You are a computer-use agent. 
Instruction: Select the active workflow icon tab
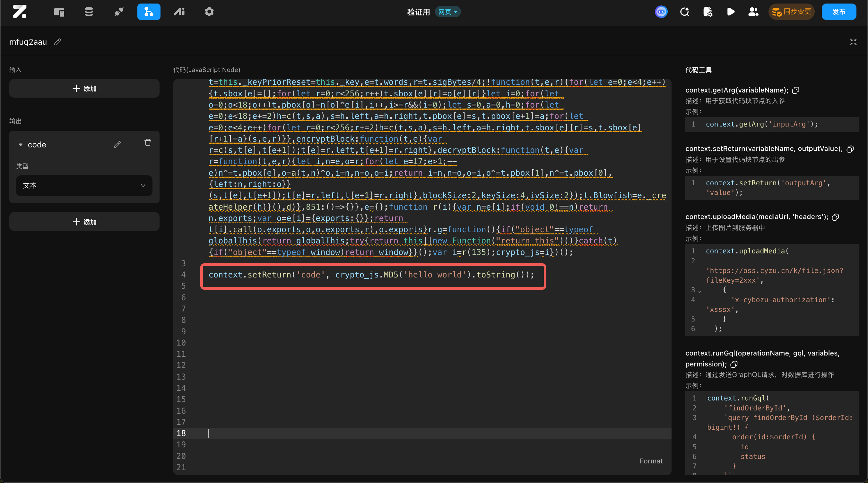[x=149, y=12]
